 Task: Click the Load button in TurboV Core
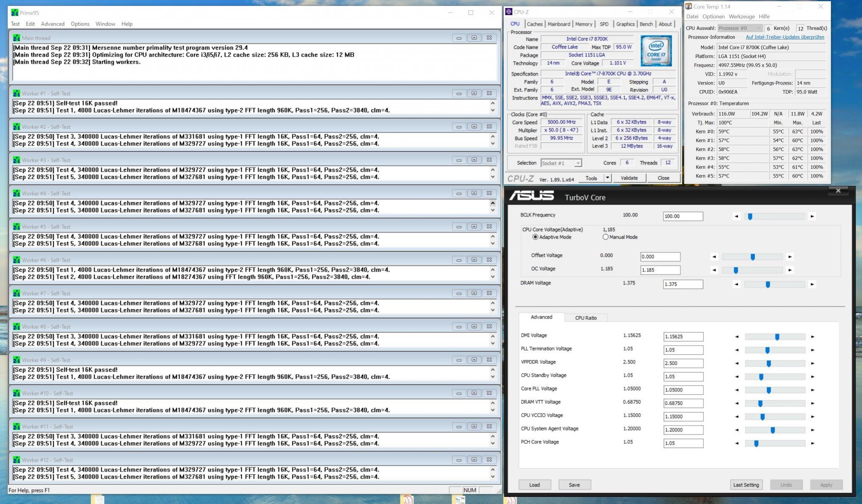click(535, 485)
